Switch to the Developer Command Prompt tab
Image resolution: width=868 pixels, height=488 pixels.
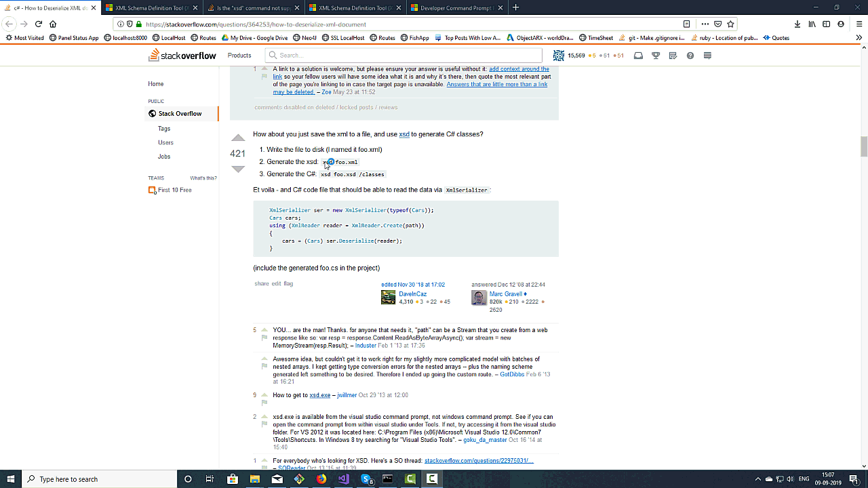[456, 7]
